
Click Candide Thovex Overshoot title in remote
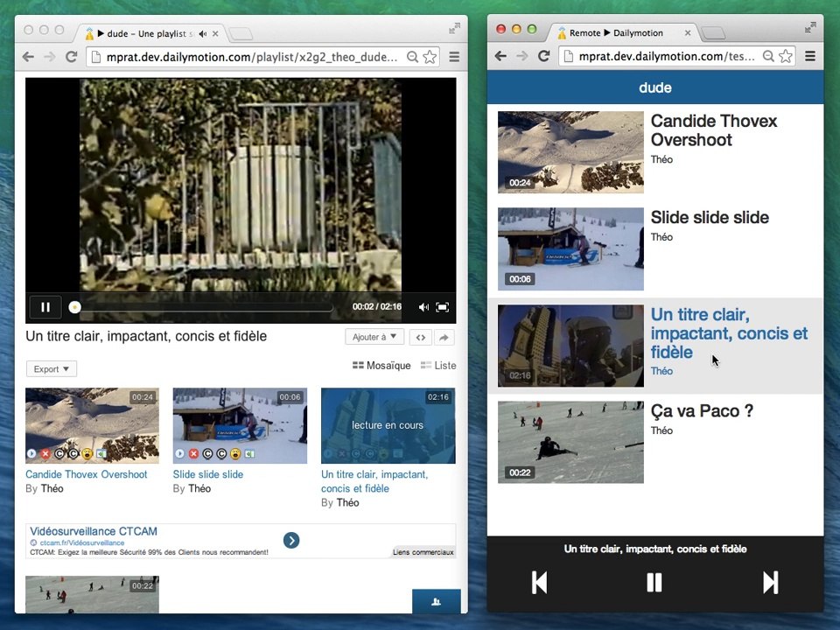click(714, 130)
